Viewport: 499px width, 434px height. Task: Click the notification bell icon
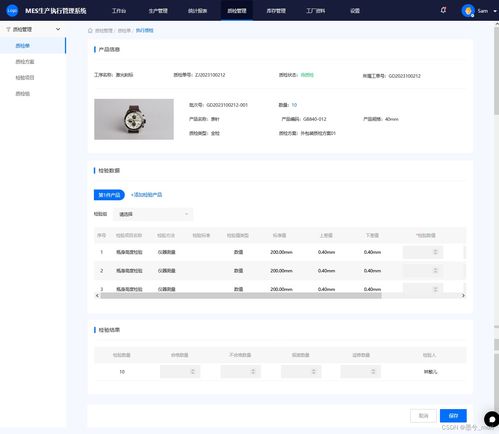click(x=443, y=10)
